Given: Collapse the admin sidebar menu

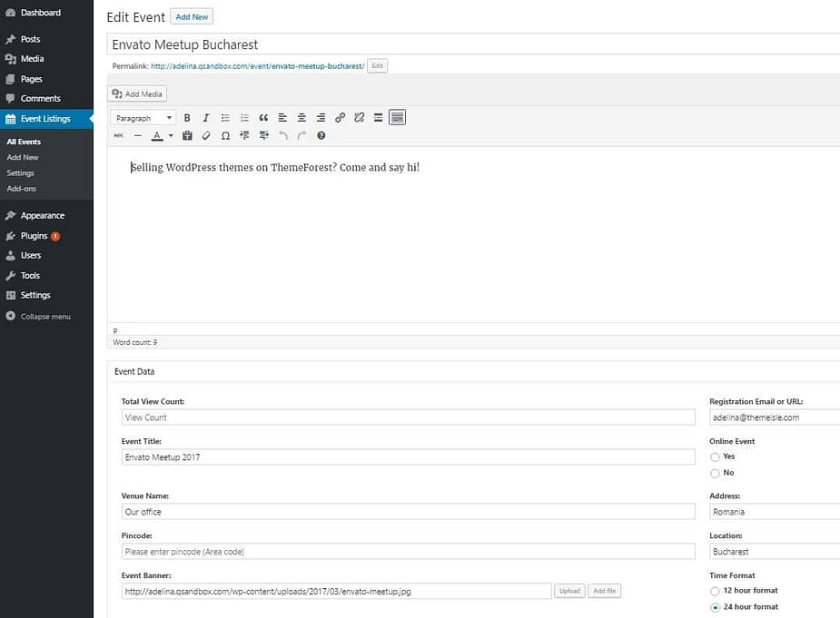Looking at the screenshot, I should [x=46, y=317].
